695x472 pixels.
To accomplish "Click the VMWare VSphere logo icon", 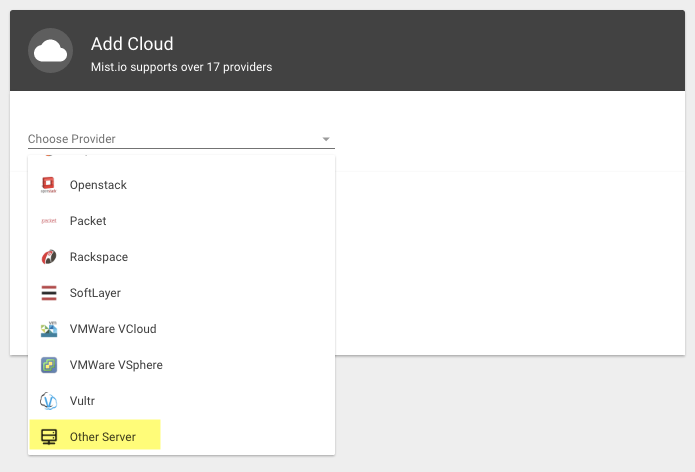I will (49, 365).
